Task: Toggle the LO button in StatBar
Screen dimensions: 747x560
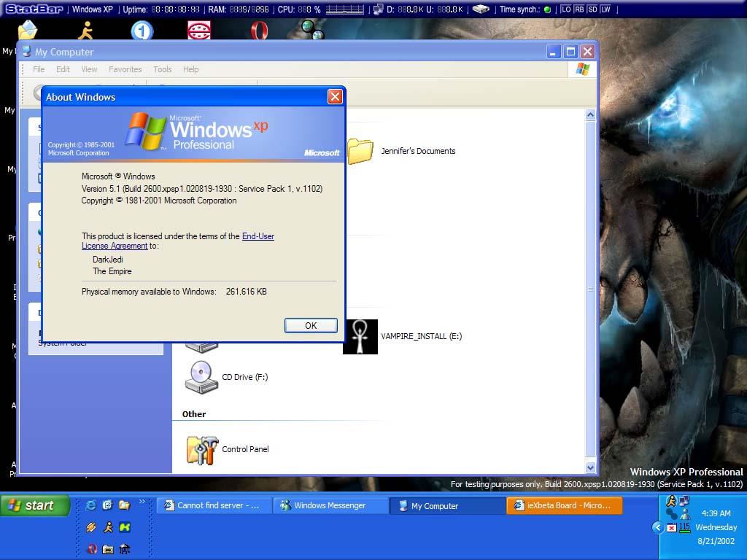Action: 565,9
